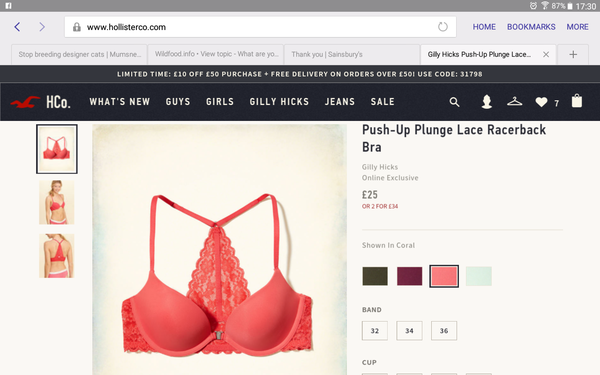Select band size 32

click(x=375, y=331)
